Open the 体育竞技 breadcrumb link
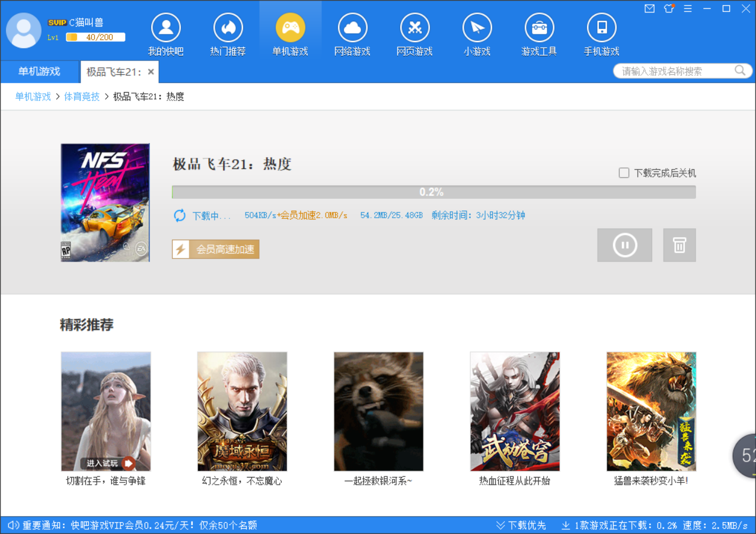Screen dimensions: 756x534 coord(82,96)
